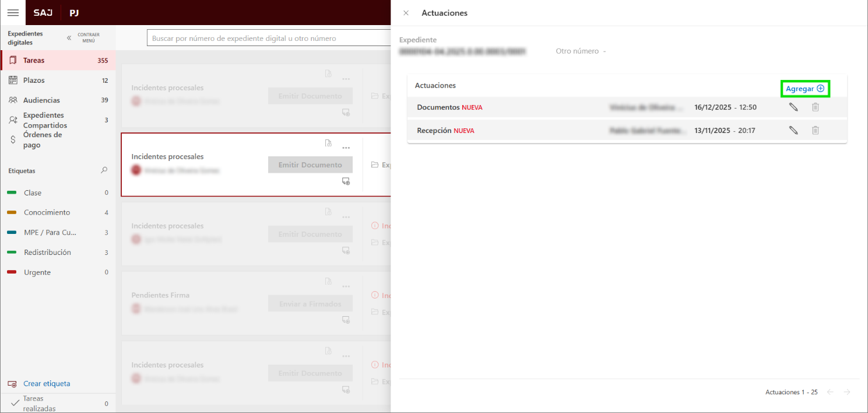Click the expediente search field

coord(268,38)
